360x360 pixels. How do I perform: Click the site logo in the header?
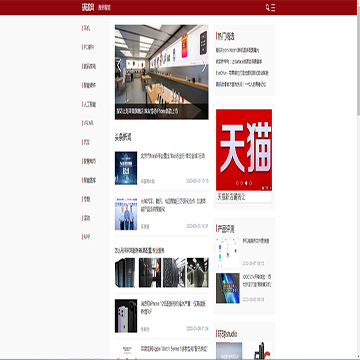(88, 7)
